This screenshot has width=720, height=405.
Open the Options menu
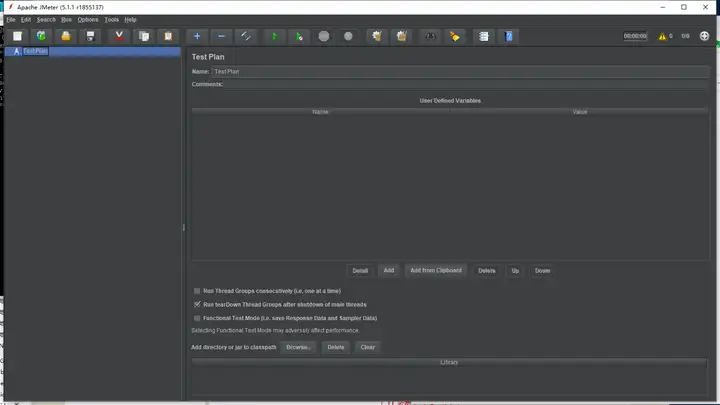pos(88,20)
